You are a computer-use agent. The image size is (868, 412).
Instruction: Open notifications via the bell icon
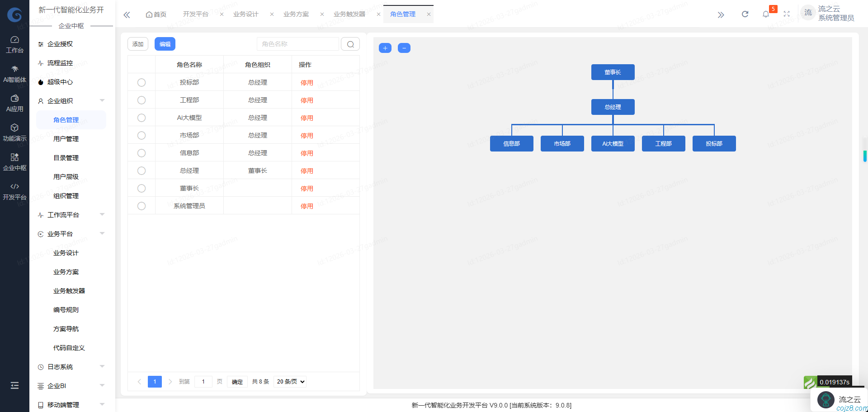tap(766, 14)
